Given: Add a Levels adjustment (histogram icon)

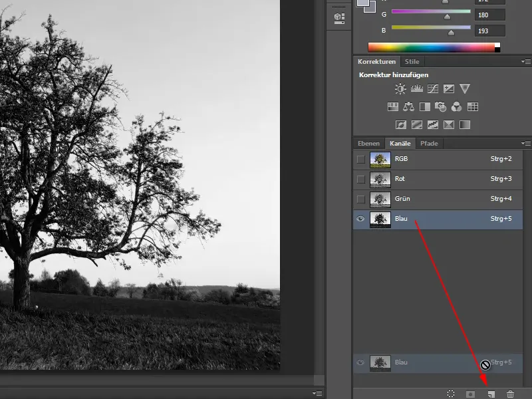Looking at the screenshot, I should point(417,89).
